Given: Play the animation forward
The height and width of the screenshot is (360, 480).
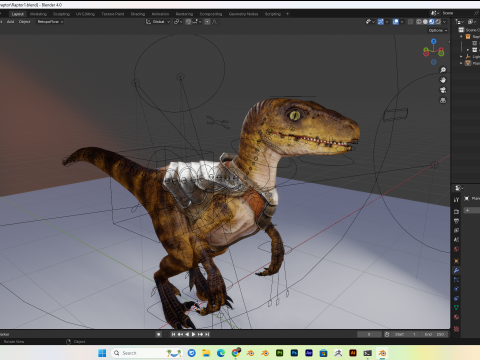Looking at the screenshot, I should 193,334.
